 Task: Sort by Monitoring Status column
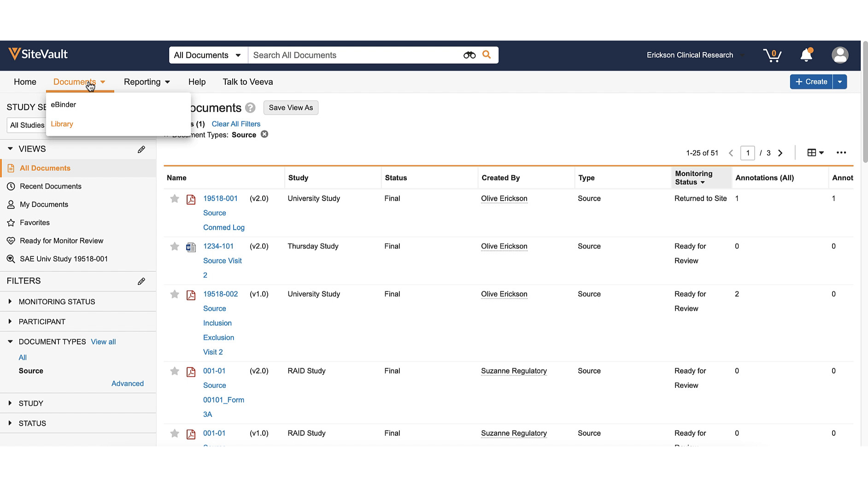[702, 178]
